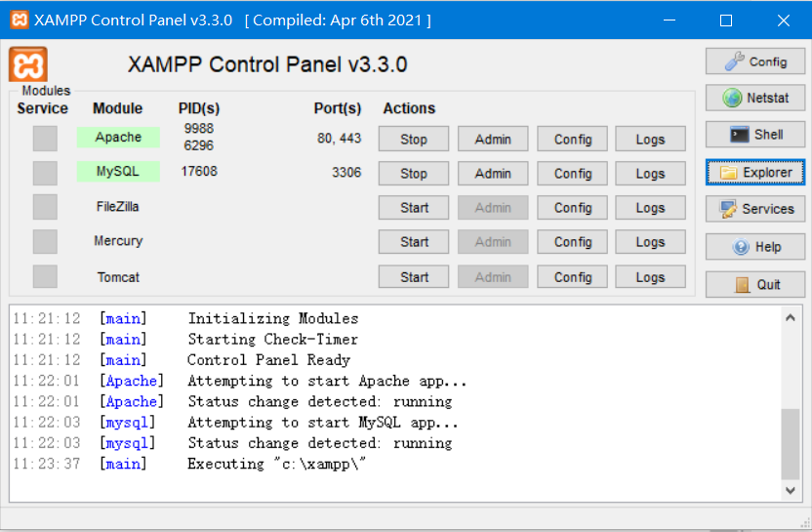Open Explorer with folder icon
This screenshot has width=812, height=532.
(755, 173)
